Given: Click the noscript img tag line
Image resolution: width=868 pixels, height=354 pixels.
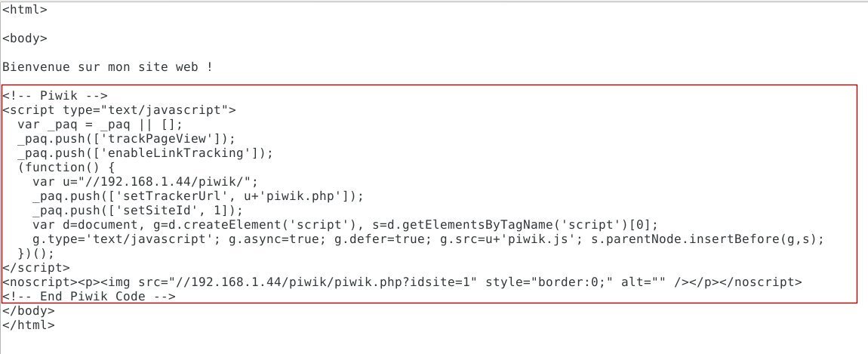Looking at the screenshot, I should tap(402, 282).
